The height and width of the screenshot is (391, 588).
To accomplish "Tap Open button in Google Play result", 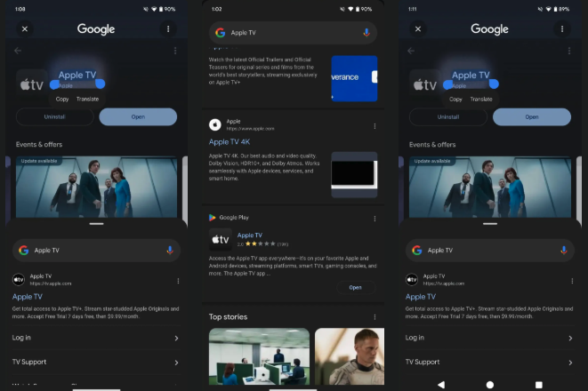I will (x=356, y=288).
